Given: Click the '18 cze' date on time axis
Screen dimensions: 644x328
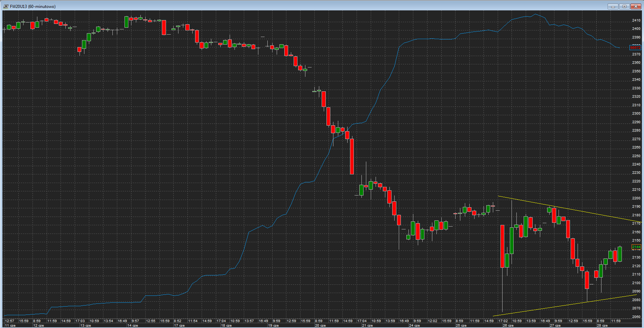Looking at the screenshot, I should 226,326.
